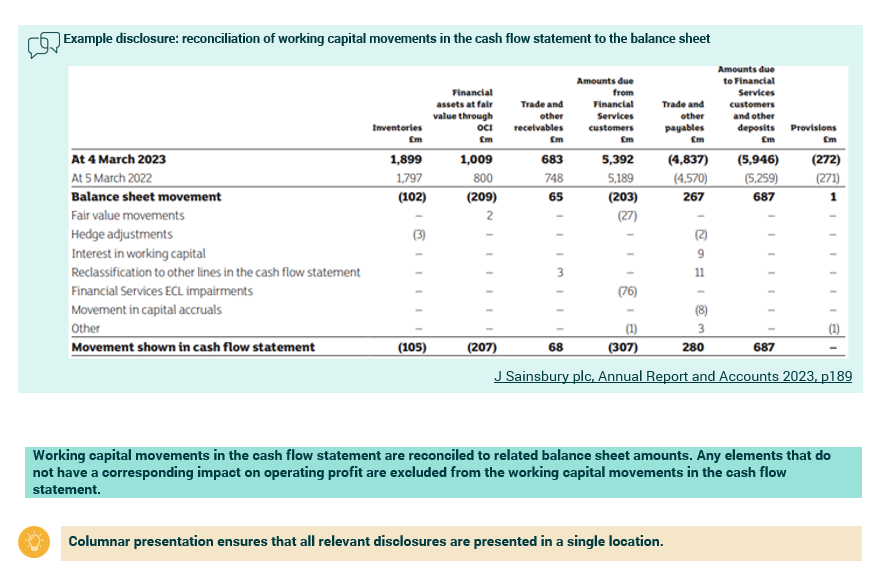Select the 11 reclassification value

click(x=699, y=273)
